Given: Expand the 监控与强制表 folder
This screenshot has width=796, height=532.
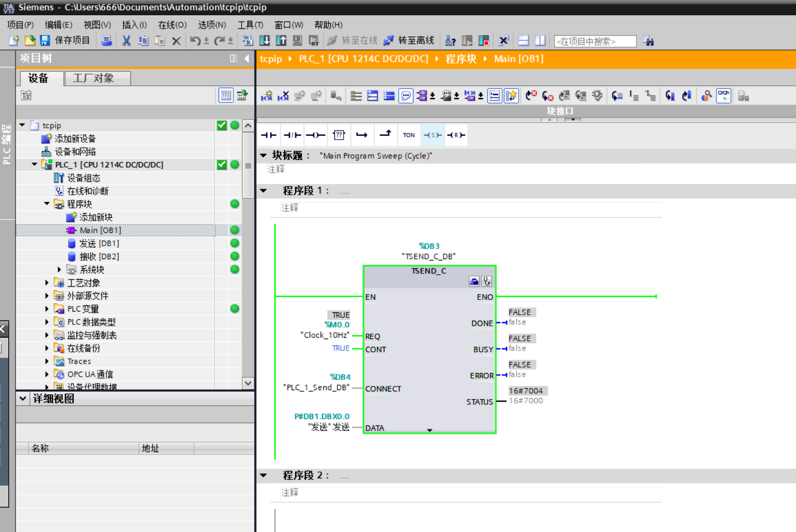Looking at the screenshot, I should tap(47, 335).
